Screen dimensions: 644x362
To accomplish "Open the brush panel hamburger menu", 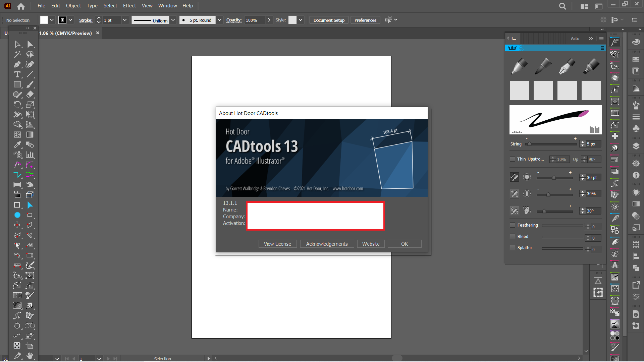I will click(602, 48).
